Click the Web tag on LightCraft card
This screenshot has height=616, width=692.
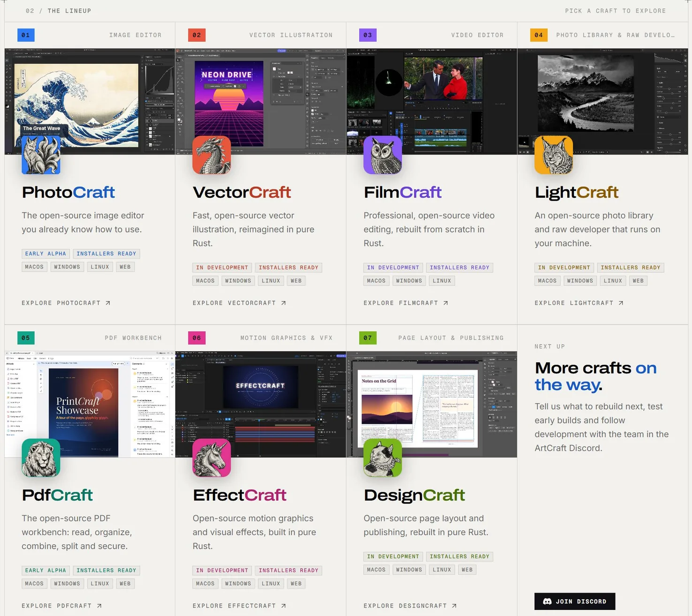pos(638,281)
